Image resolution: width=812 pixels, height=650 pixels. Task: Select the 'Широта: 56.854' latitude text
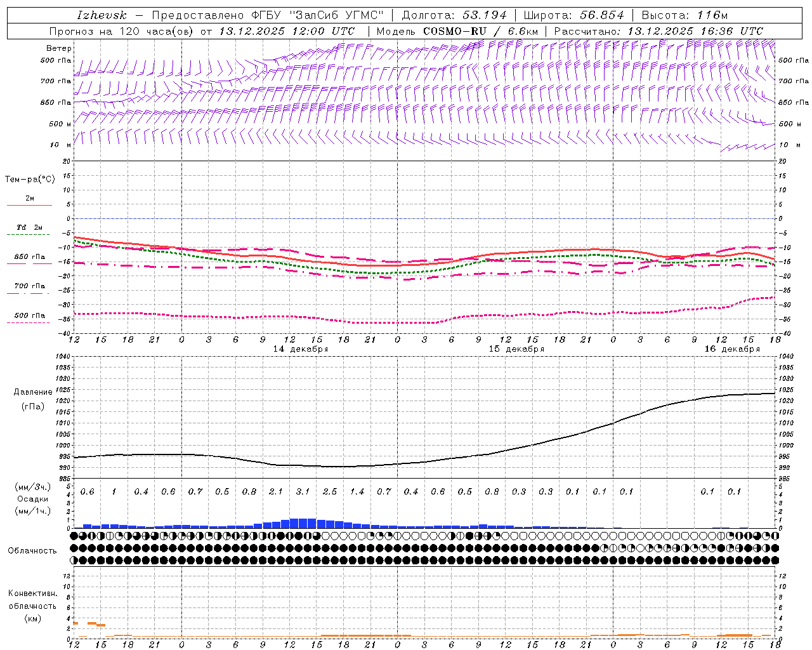(x=573, y=15)
